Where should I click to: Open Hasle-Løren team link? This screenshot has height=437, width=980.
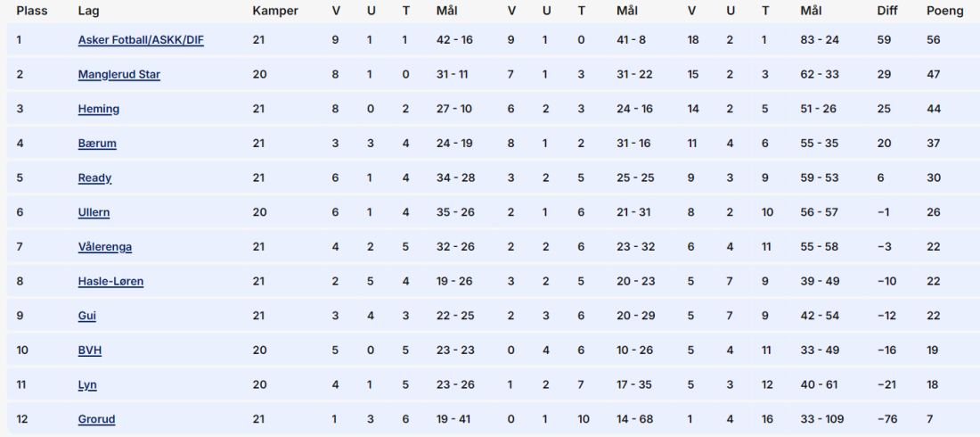(x=110, y=282)
